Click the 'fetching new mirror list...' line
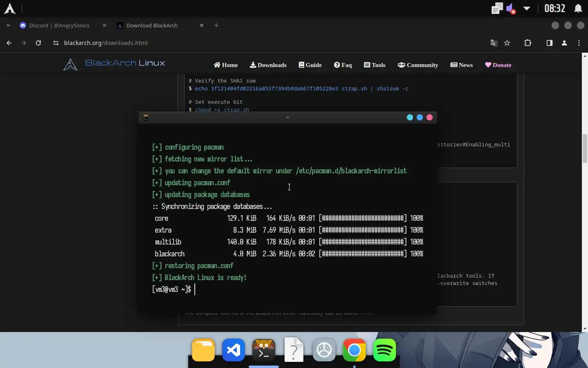Screen dimensions: 588x368 click(202, 159)
